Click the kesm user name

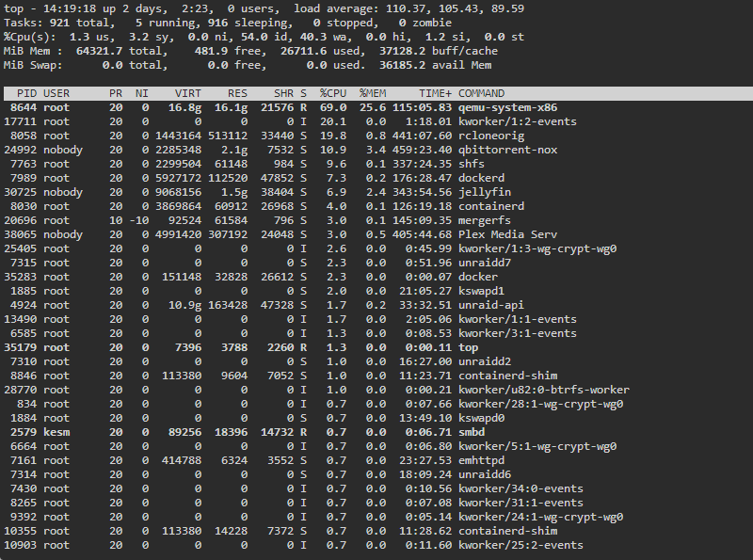56,432
